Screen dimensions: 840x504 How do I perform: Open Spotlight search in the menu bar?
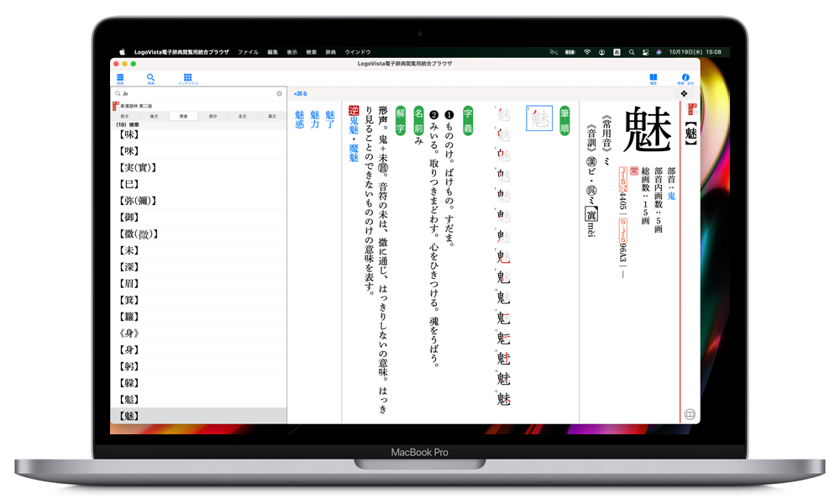632,52
